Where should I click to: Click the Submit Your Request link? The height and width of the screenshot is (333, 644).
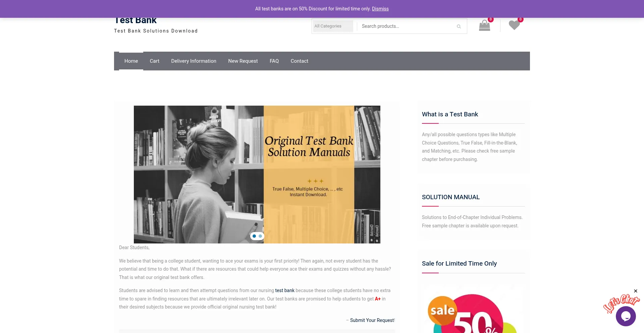point(372,320)
